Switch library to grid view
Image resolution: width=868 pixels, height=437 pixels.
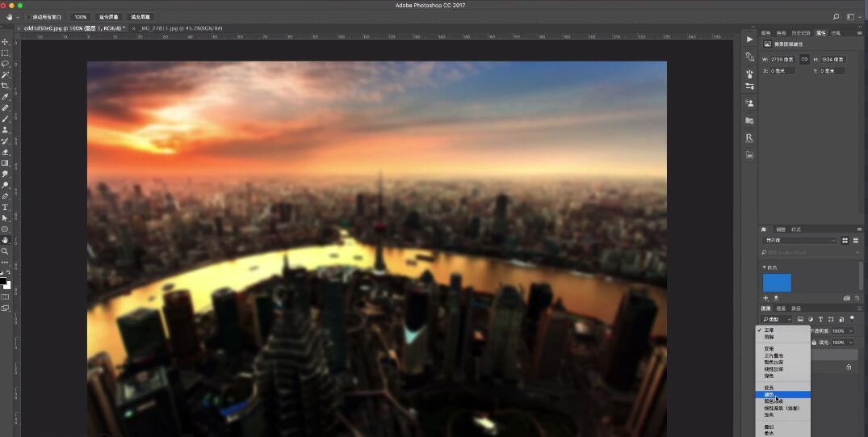(845, 241)
